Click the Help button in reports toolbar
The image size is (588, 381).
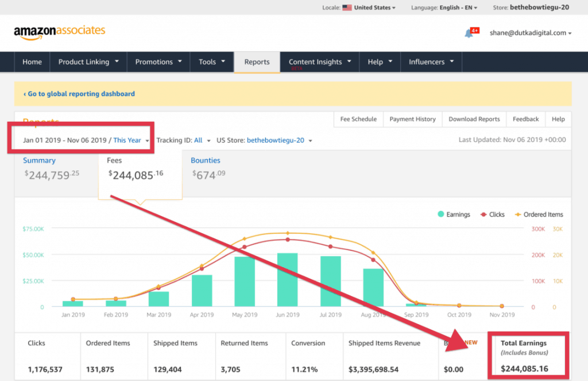(558, 119)
